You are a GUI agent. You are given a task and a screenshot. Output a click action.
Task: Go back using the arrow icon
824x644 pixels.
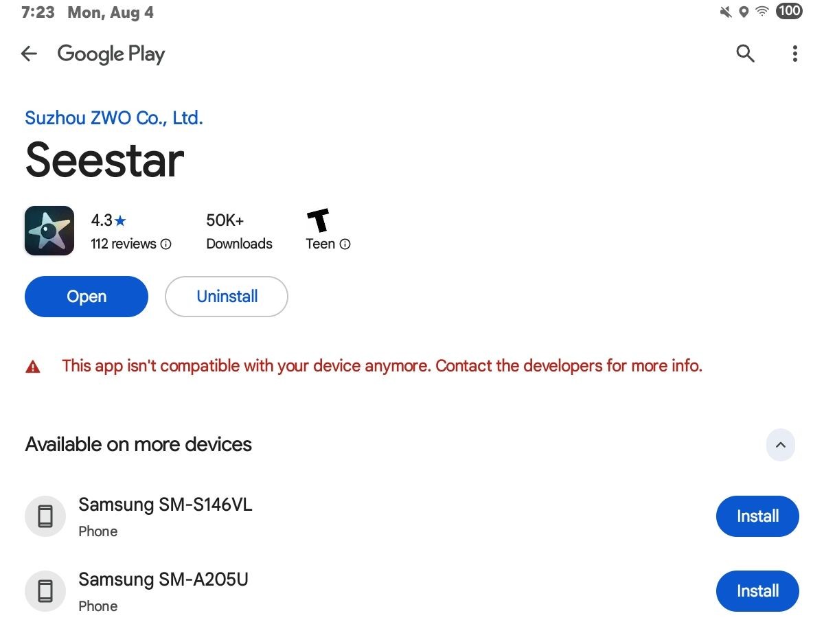tap(29, 54)
